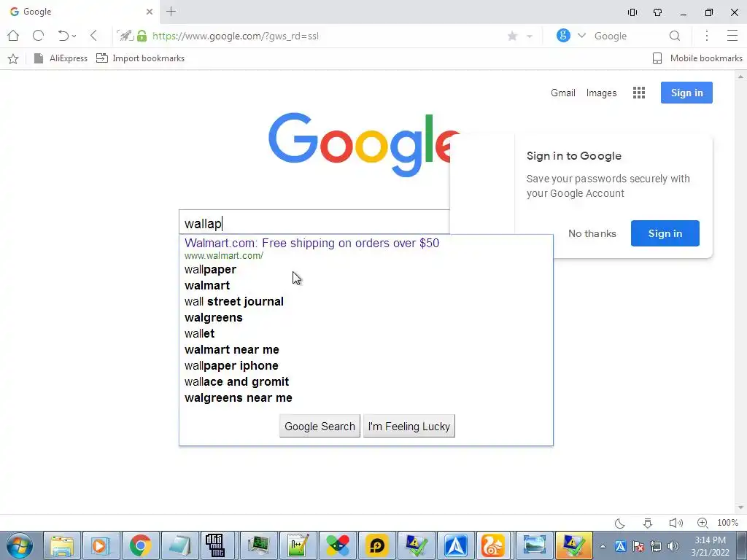
Task: Click Import bookmarks
Action: pyautogui.click(x=141, y=58)
